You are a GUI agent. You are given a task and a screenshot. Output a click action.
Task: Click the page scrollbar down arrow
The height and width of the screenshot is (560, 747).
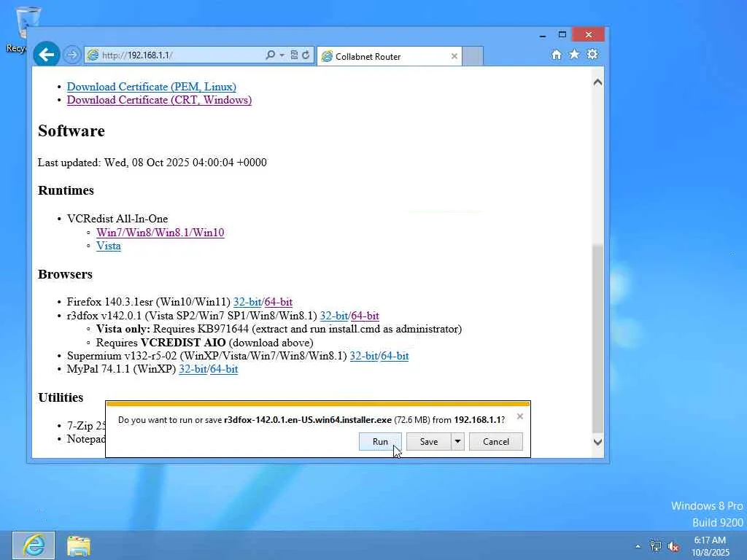click(597, 442)
